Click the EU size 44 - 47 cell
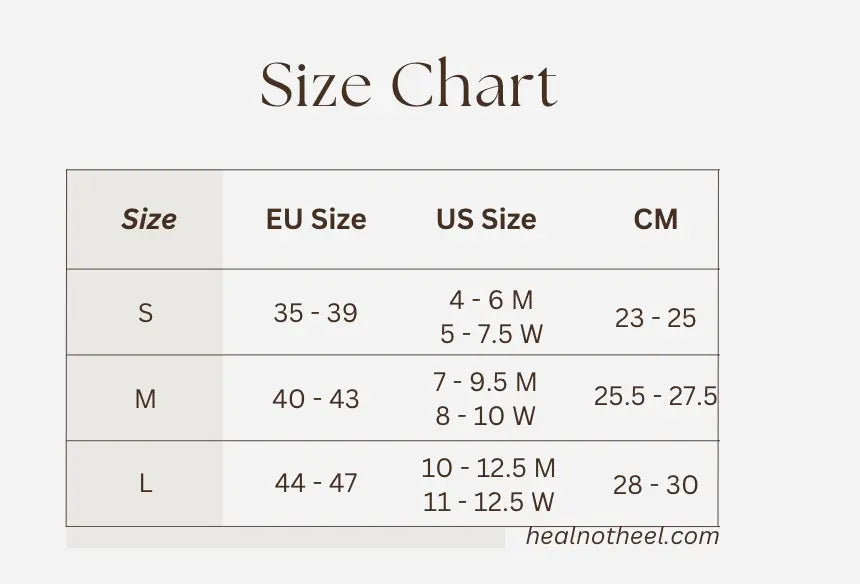This screenshot has height=584, width=860. pos(315,484)
